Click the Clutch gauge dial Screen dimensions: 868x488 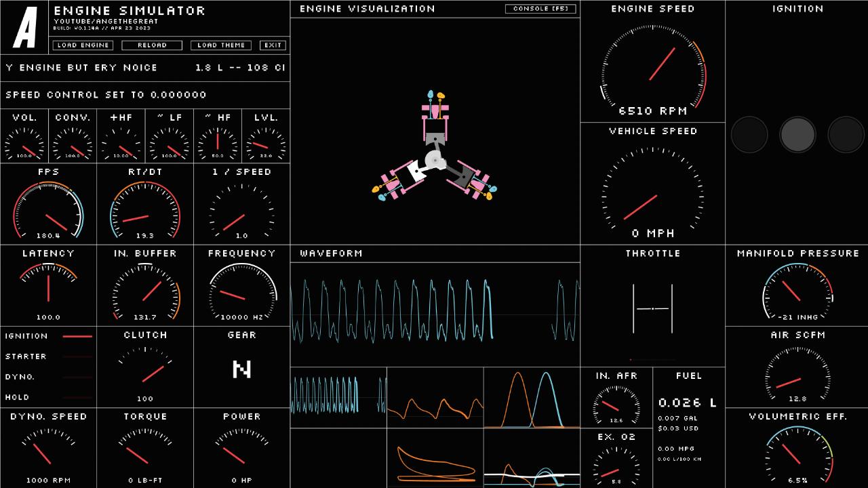145,369
